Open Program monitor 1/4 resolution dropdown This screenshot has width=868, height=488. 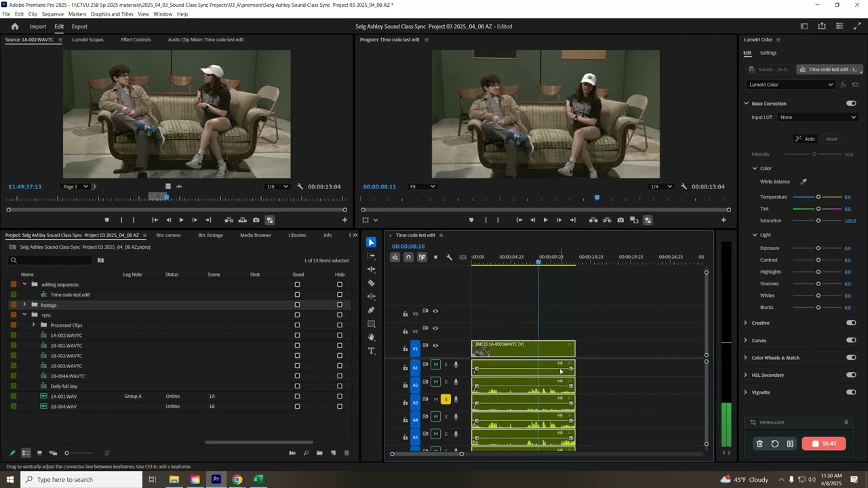pyautogui.click(x=660, y=186)
